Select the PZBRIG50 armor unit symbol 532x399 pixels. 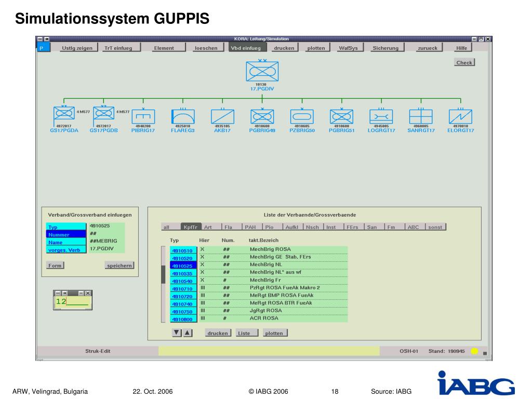(x=302, y=116)
